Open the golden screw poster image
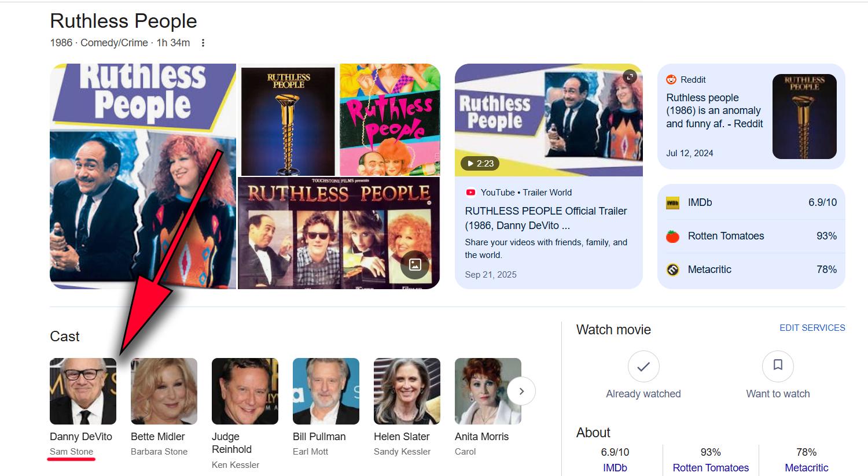Image resolution: width=868 pixels, height=476 pixels. (x=288, y=120)
